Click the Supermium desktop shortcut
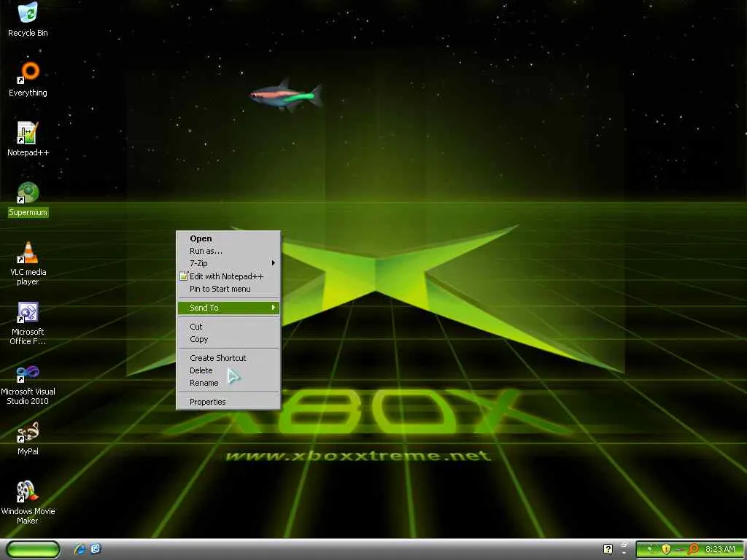 point(28,199)
